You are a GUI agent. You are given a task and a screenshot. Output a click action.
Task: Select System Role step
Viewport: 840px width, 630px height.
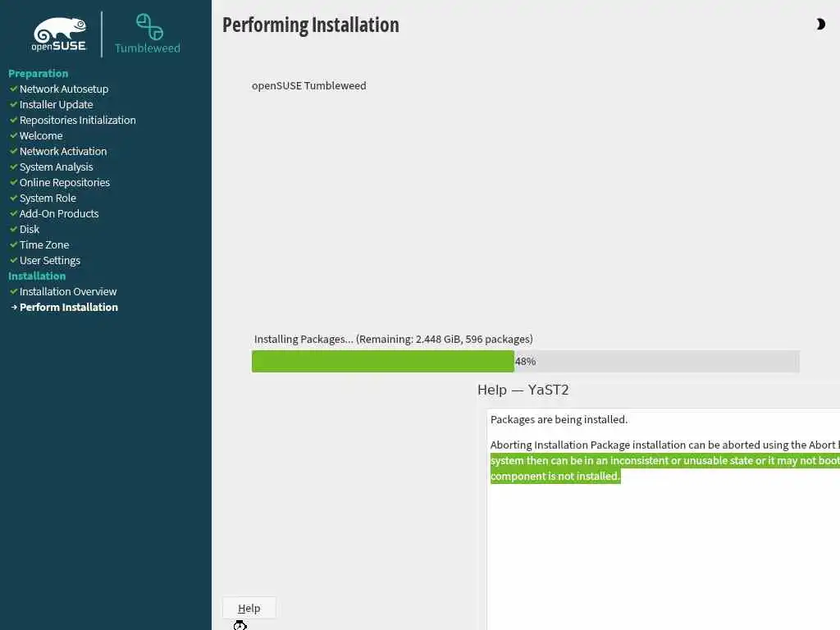point(48,198)
